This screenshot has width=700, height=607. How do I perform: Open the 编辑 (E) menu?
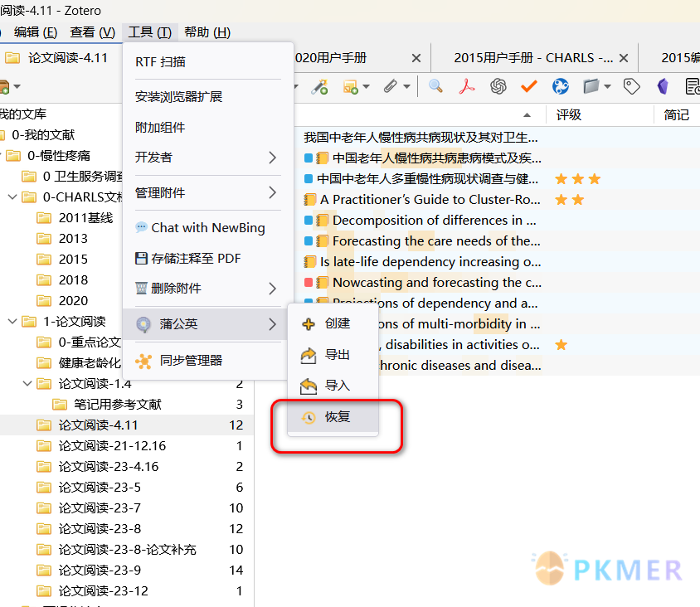pyautogui.click(x=36, y=32)
